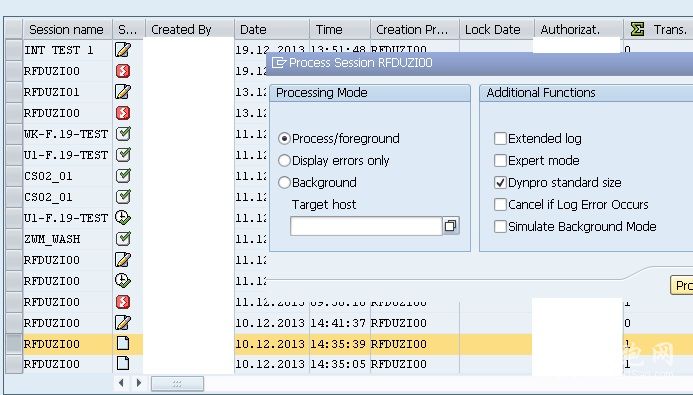This screenshot has height=395, width=693.
Task: Turn on Simulate Background Mode
Action: 500,227
